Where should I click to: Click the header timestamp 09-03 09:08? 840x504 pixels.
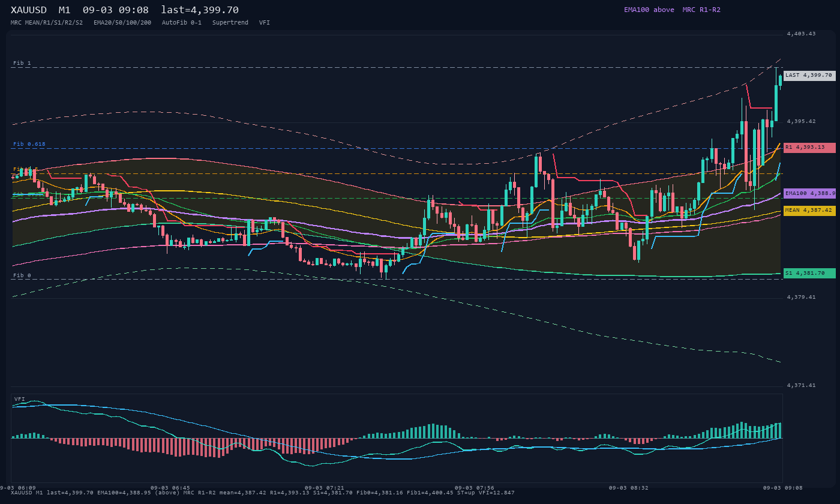coord(116,10)
